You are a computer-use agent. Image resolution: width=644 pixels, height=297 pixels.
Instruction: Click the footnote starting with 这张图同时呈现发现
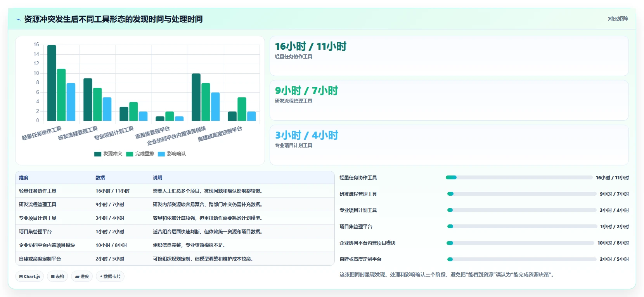(x=448, y=274)
